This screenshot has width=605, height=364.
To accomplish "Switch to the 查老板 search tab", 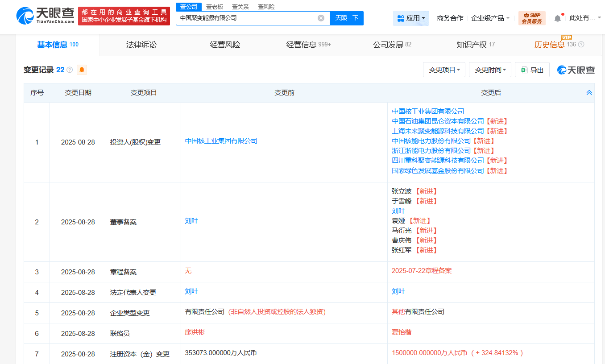I will coord(214,7).
